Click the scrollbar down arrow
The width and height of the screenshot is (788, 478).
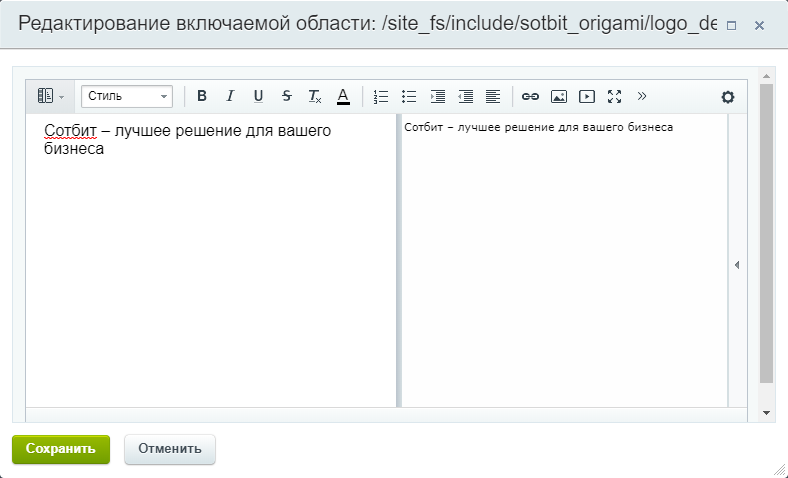pos(766,413)
